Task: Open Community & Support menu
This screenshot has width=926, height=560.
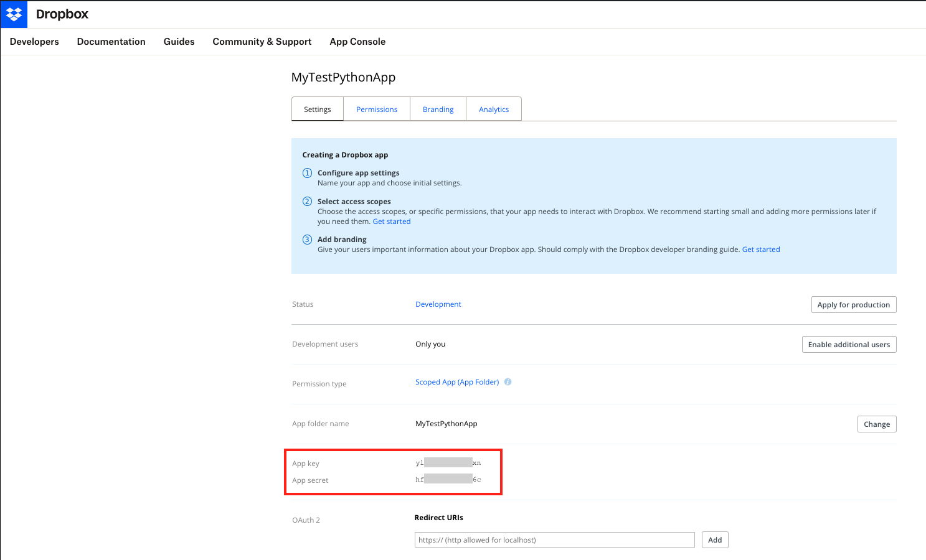Action: click(262, 42)
